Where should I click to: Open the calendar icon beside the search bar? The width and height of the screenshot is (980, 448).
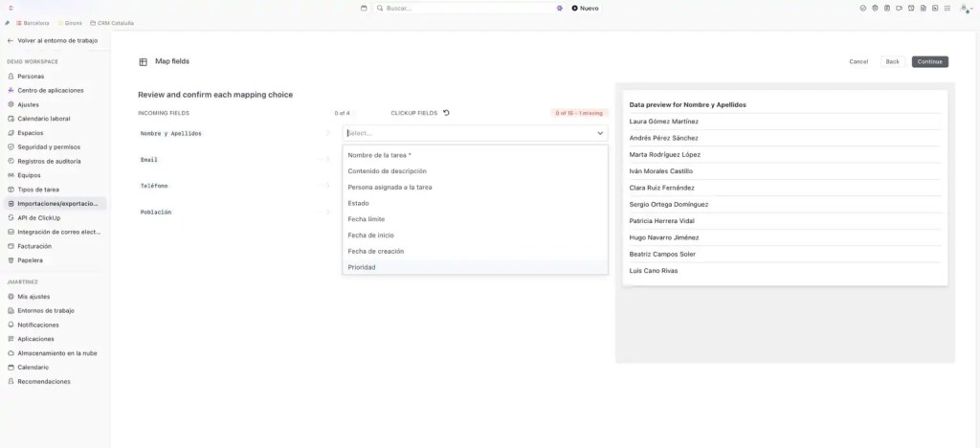coord(364,8)
